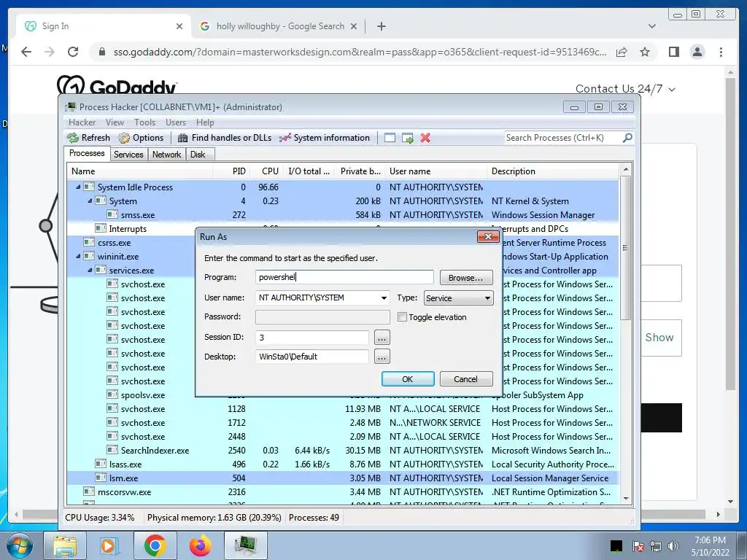Launch Windows Media Player from the taskbar
The height and width of the screenshot is (560, 747).
(x=109, y=545)
